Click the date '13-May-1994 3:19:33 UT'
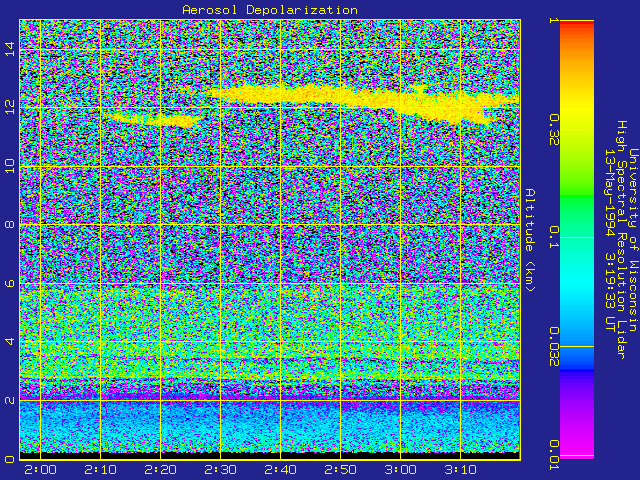The image size is (640, 480). [610, 240]
